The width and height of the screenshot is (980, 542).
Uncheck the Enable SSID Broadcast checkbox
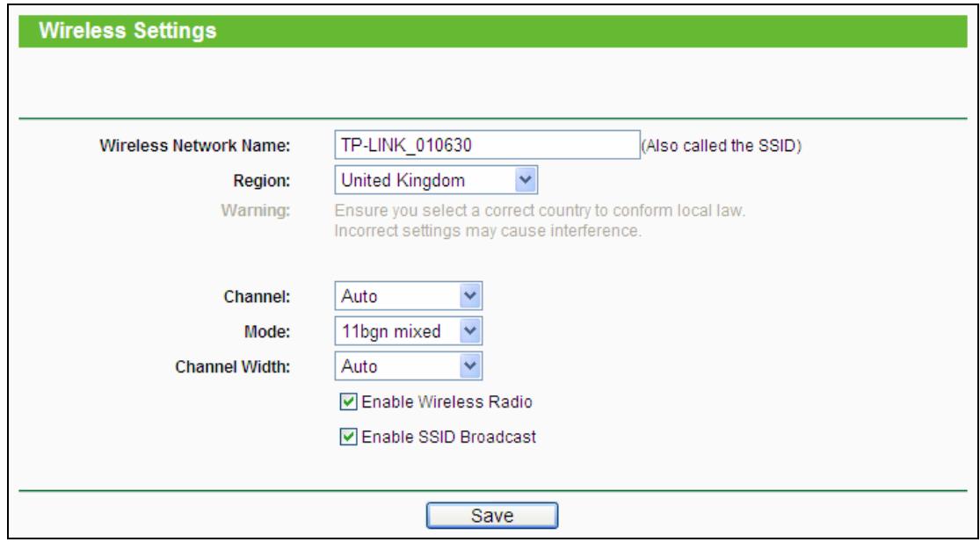350,437
